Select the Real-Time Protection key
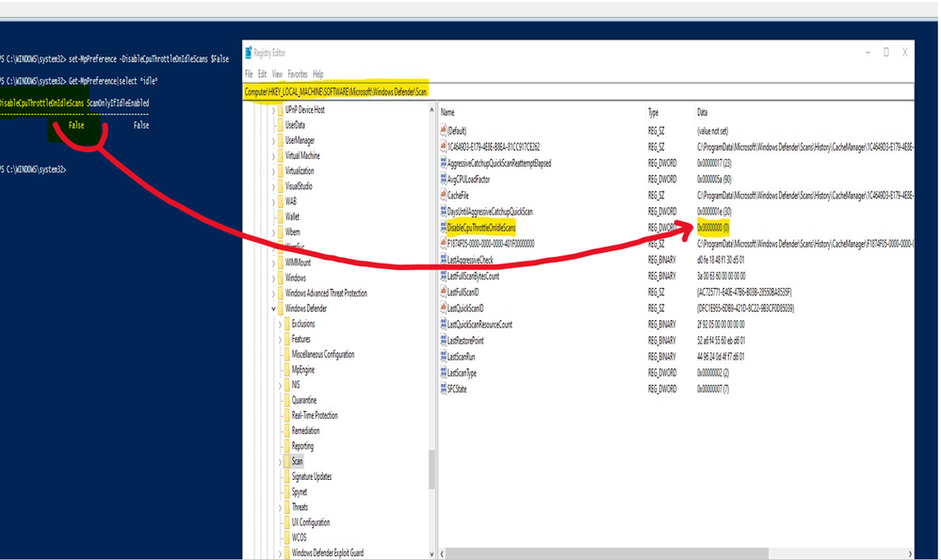The image size is (941, 560). coord(315,415)
